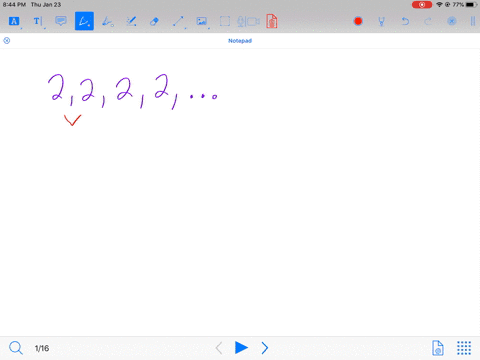The height and width of the screenshot is (360, 480).
Task: Activate the Eraser tool
Action: (x=154, y=22)
